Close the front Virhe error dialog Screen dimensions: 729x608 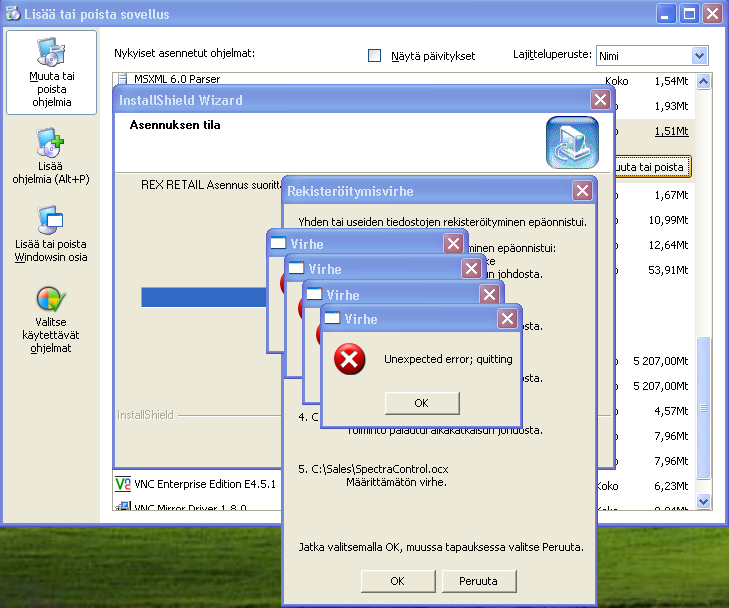click(508, 319)
